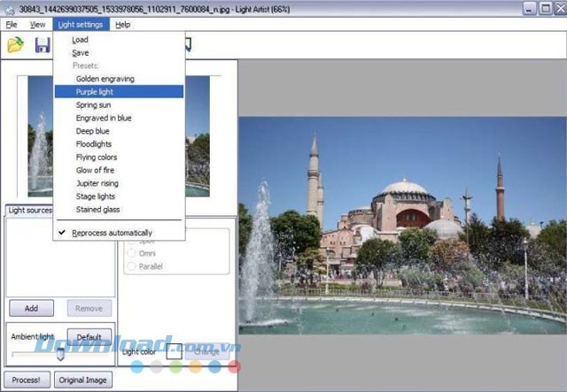This screenshot has height=392, width=567.
Task: Pick the Glow of fire preset
Action: [x=96, y=170]
